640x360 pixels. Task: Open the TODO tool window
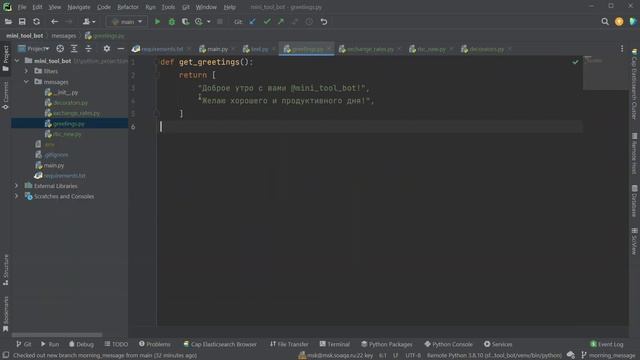point(116,344)
